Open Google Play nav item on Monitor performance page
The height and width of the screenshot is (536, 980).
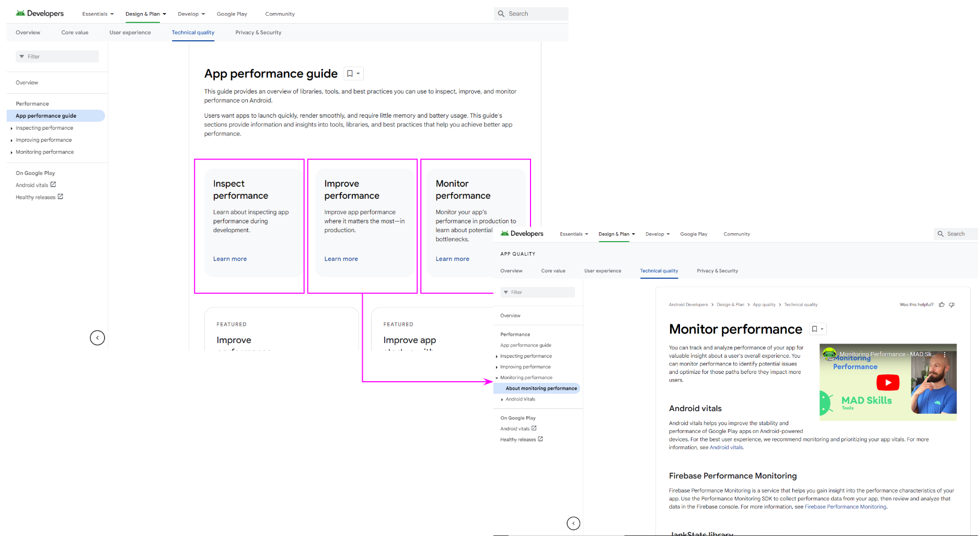(694, 234)
